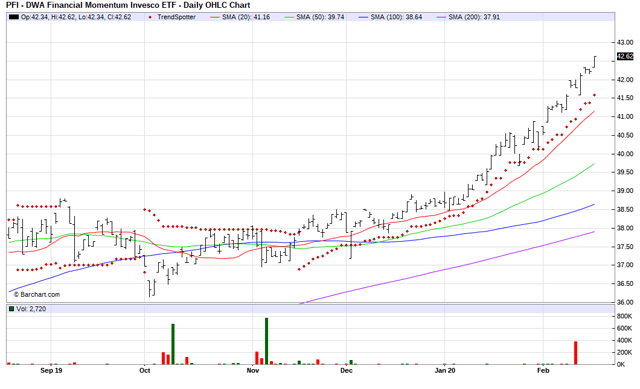This screenshot has height=389, width=640.
Task: Select the OHLC values 'Op:42.34, Hi:42.62'
Action: pyautogui.click(x=48, y=17)
